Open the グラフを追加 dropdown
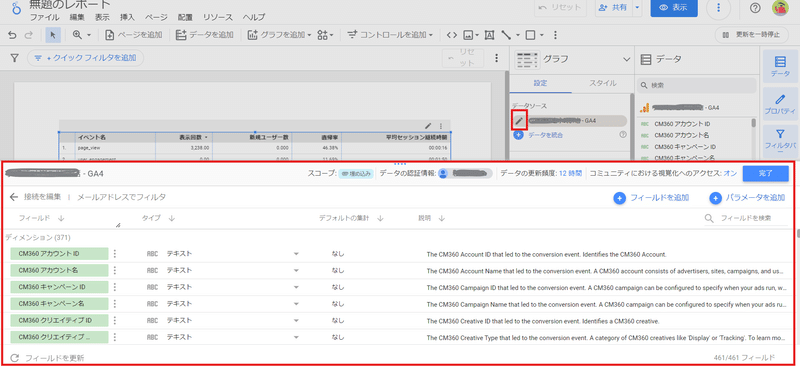 point(280,35)
